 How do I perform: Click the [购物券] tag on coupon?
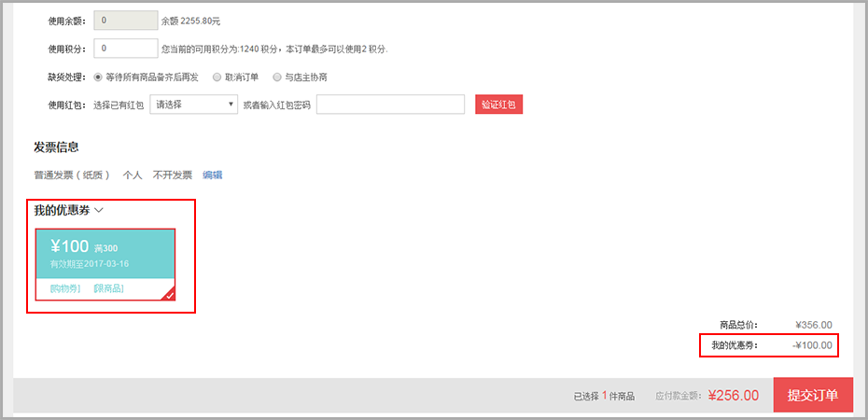click(x=64, y=288)
